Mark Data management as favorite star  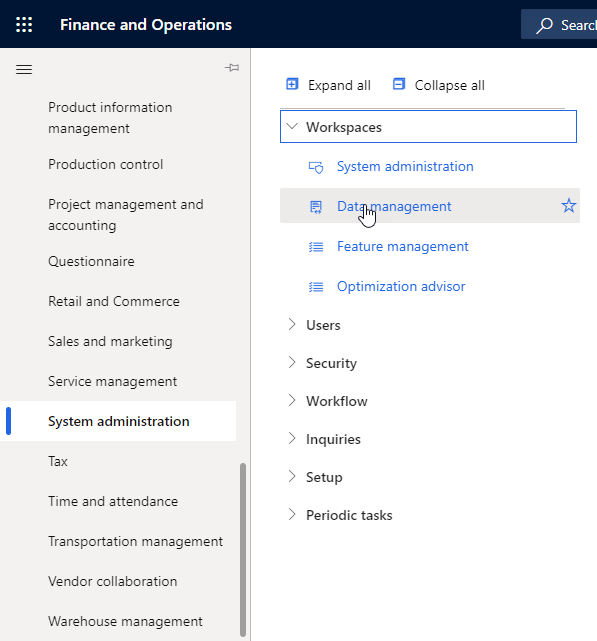(x=568, y=205)
